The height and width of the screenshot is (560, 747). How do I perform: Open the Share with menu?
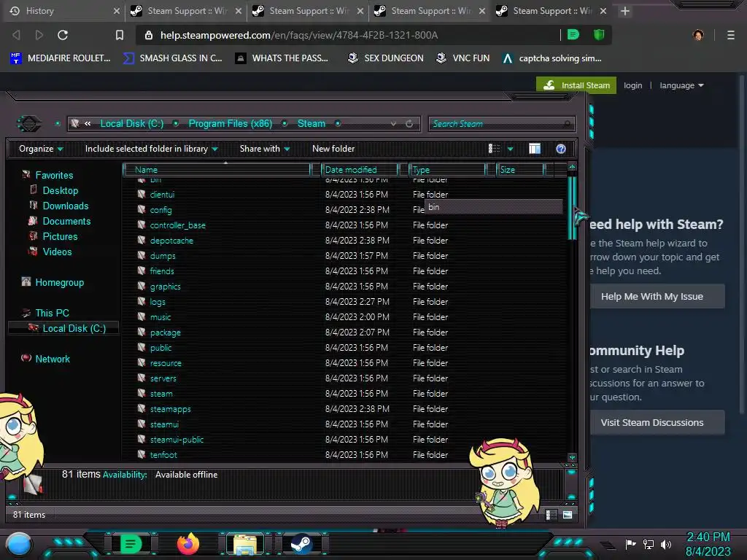pos(265,149)
